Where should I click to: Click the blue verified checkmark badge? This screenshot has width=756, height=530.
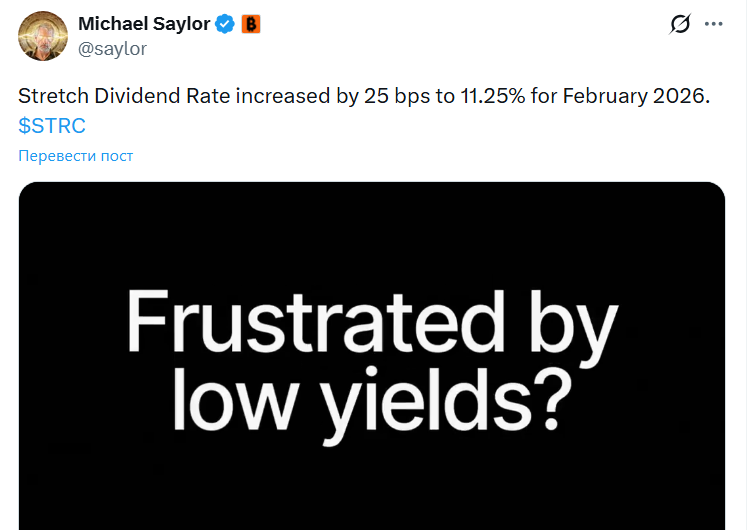click(225, 24)
